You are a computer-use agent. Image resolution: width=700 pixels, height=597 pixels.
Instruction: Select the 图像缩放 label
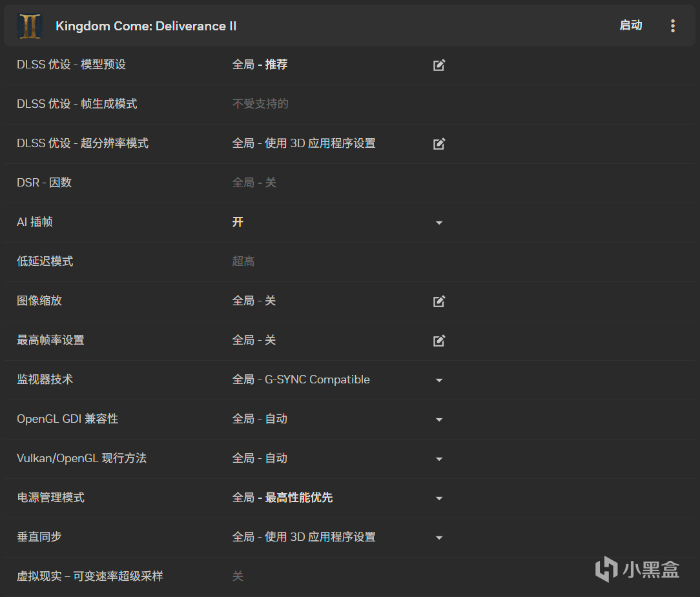(x=39, y=301)
